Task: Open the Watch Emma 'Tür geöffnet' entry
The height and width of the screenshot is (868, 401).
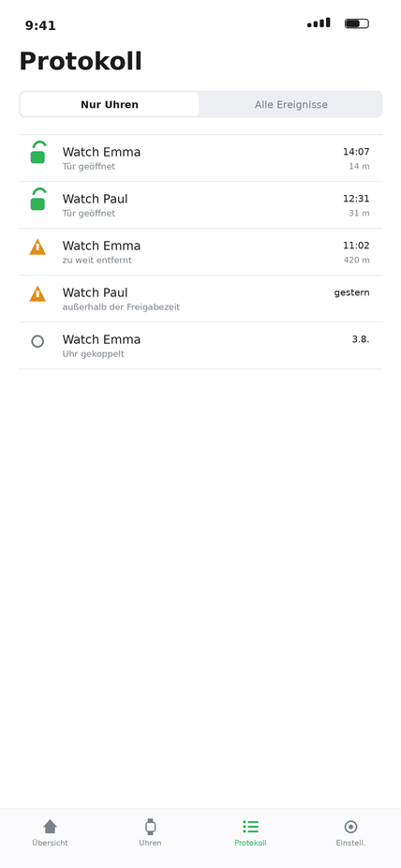Action: click(x=200, y=158)
